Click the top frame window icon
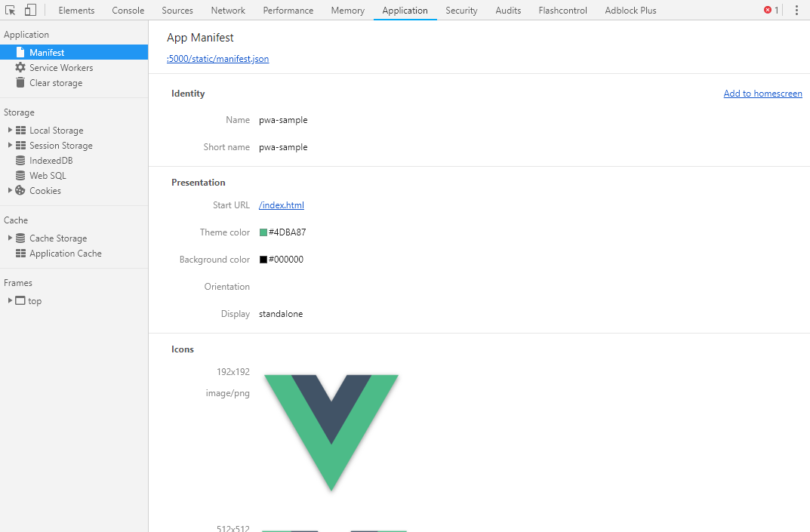The height and width of the screenshot is (532, 810). coord(20,300)
